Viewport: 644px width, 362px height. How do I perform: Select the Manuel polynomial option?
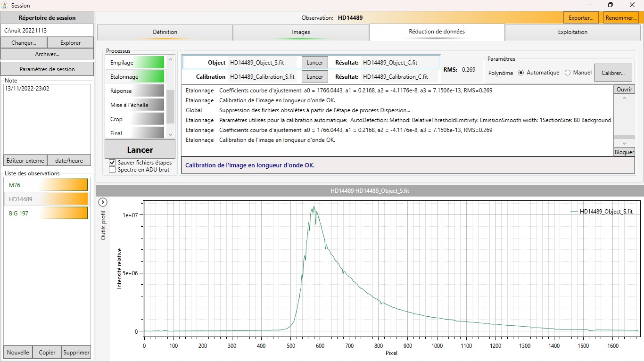pos(568,73)
